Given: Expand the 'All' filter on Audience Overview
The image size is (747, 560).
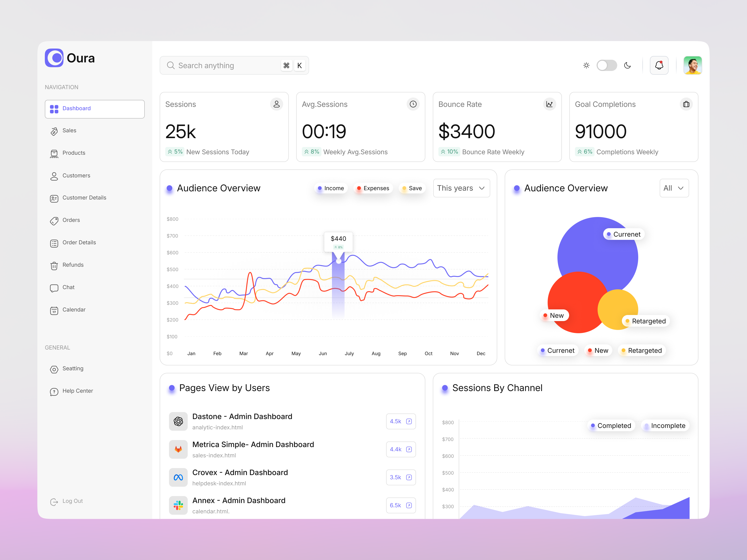Looking at the screenshot, I should 674,188.
